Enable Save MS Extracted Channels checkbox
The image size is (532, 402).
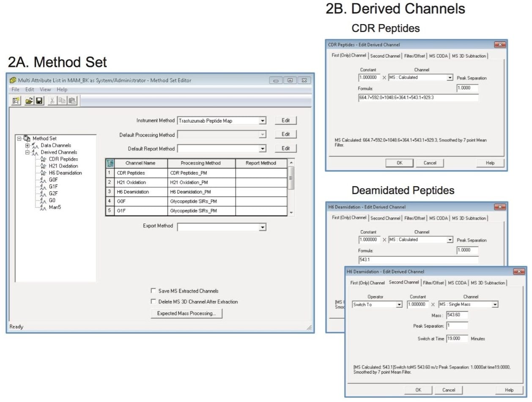(x=154, y=291)
